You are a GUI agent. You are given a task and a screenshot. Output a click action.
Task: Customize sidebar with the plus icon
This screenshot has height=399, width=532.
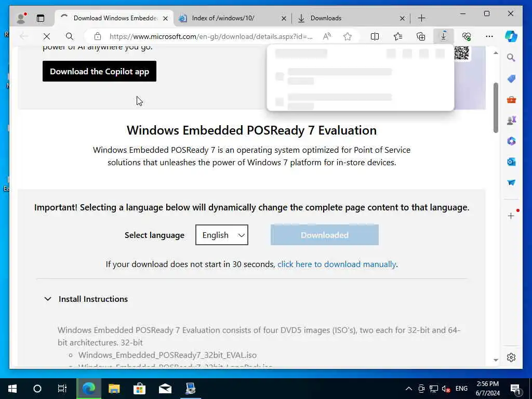[511, 216]
